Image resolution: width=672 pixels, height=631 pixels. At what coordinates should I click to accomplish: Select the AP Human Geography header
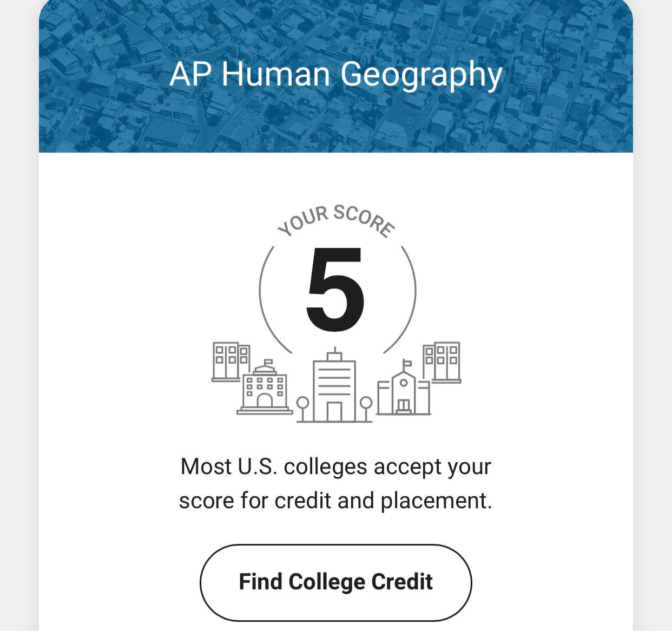tap(335, 75)
